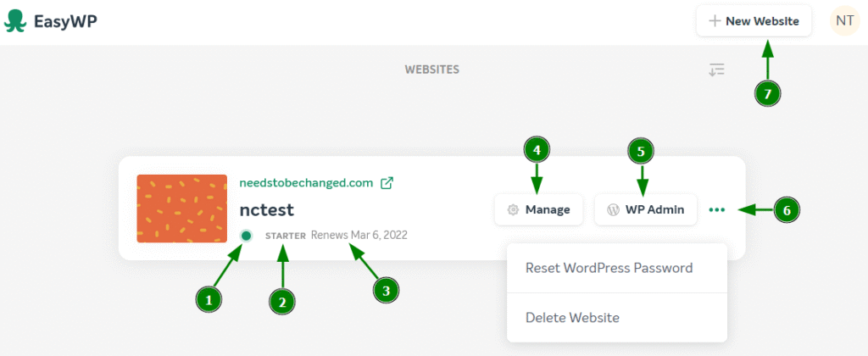
Task: Click the Renews Mar 6, 2022 text
Action: click(x=359, y=235)
